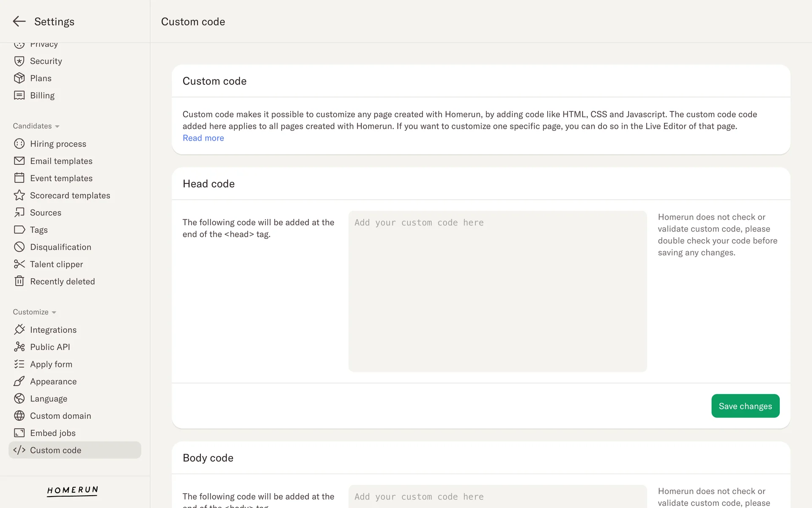Click the Appearance paintbrush icon
The width and height of the screenshot is (812, 508).
tap(19, 381)
